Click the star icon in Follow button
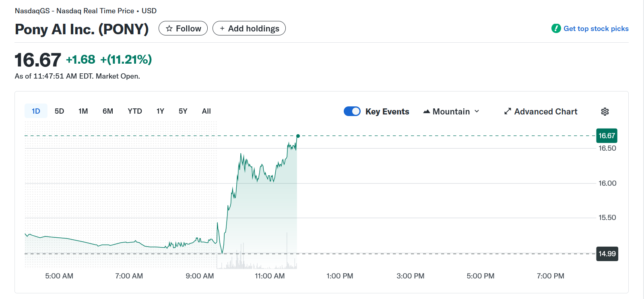644x299 pixels. coord(169,29)
